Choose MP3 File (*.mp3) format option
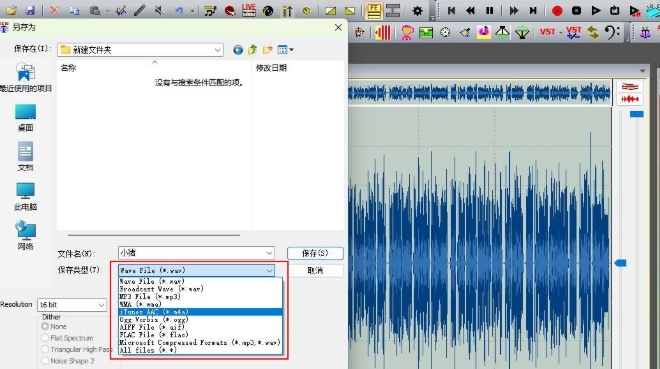This screenshot has height=369, width=660. (200, 297)
